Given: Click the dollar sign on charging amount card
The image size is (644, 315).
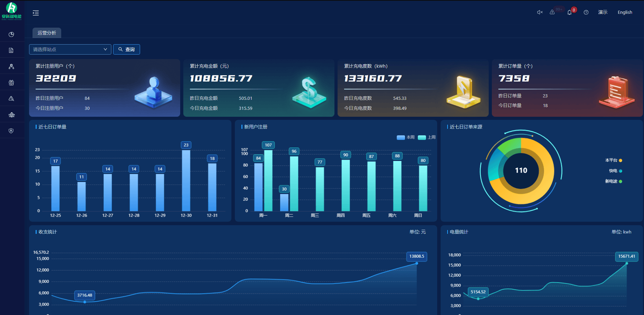Looking at the screenshot, I should point(309,93).
